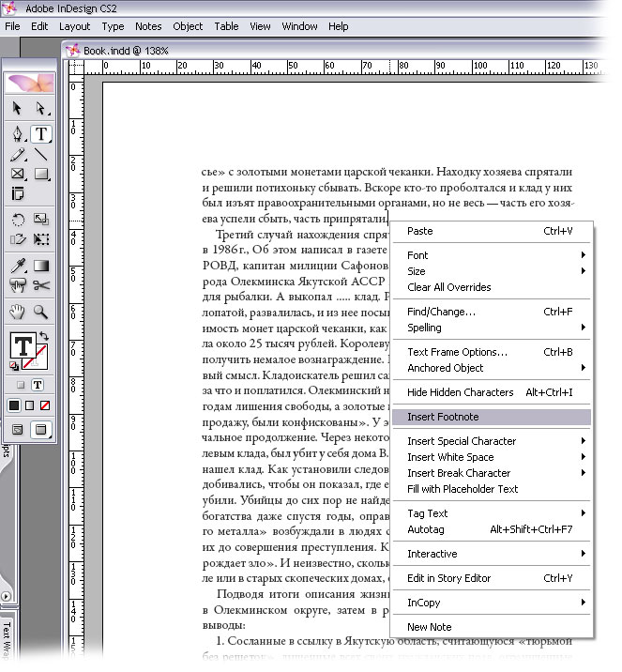Expand the Size submenu
This screenshot has width=622, height=672.
click(492, 271)
